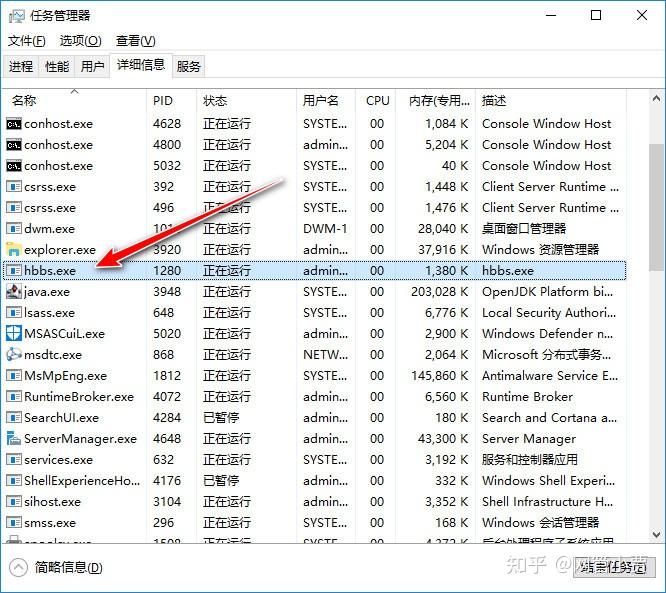Click icon of csrss.exe PID 392
The width and height of the screenshot is (666, 593).
click(x=14, y=186)
